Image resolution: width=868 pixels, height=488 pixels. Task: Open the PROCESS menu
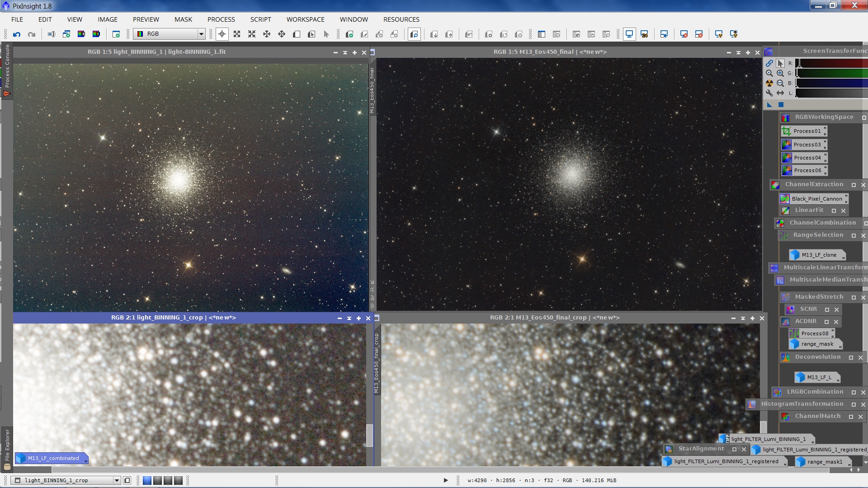click(x=221, y=19)
